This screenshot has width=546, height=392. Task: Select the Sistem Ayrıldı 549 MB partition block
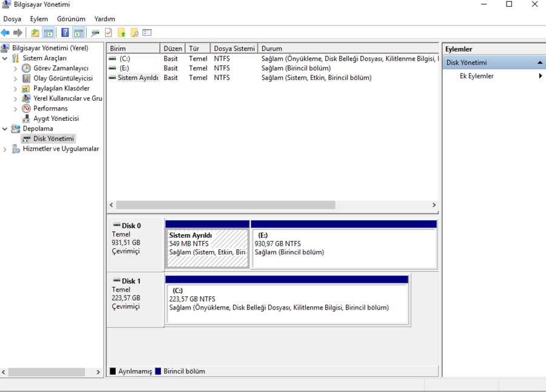[207, 245]
